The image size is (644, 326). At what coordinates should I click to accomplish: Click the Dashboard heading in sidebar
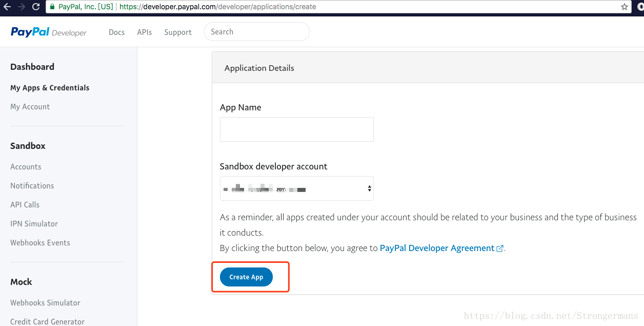pyautogui.click(x=32, y=67)
